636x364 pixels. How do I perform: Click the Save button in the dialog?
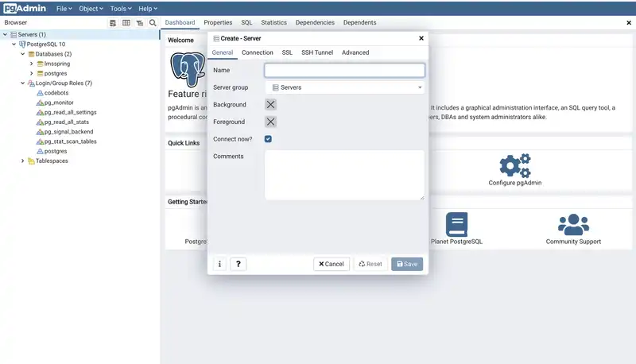click(x=407, y=264)
